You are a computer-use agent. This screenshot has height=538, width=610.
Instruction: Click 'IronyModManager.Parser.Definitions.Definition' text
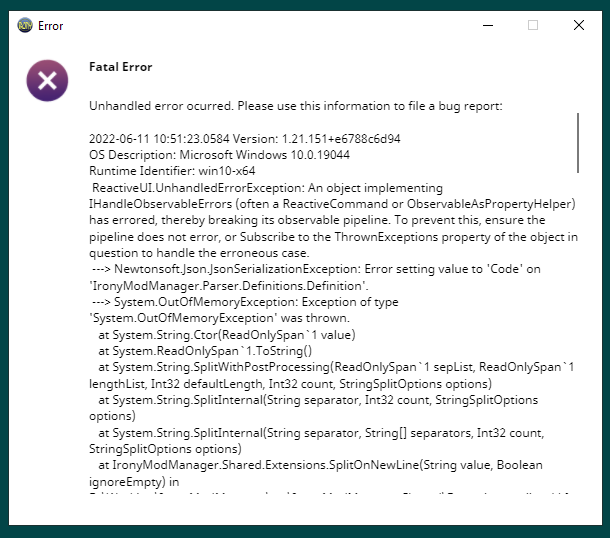point(229,286)
